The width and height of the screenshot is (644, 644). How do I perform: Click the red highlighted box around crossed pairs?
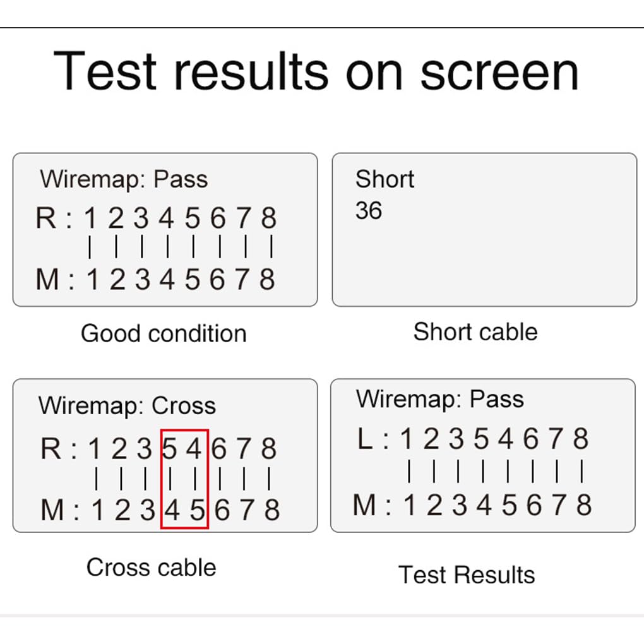pos(184,479)
